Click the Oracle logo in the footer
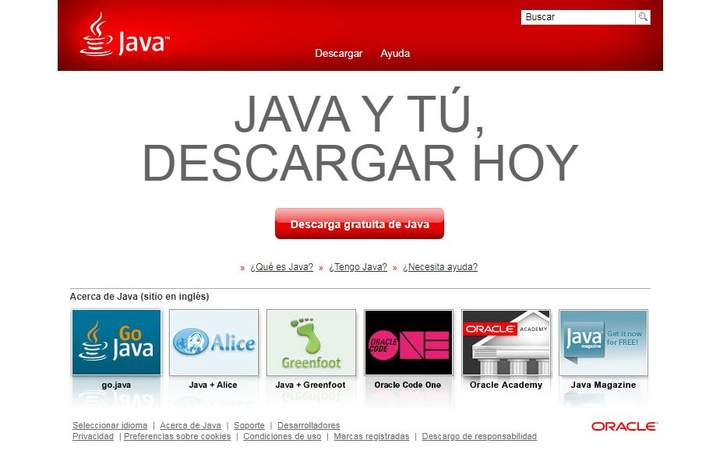The image size is (720, 461). pyautogui.click(x=624, y=427)
